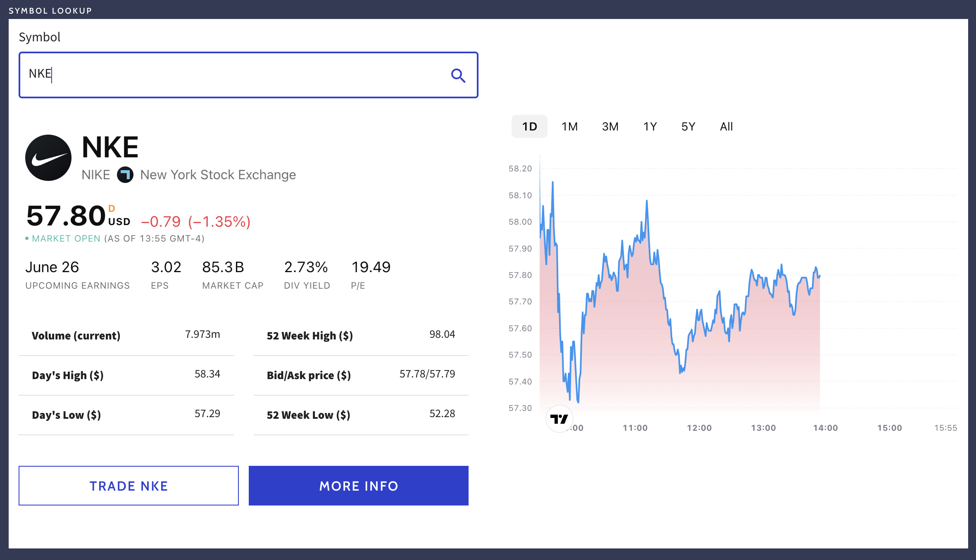976x560 pixels.
Task: Click the NYSE exchange badge icon
Action: coord(125,175)
